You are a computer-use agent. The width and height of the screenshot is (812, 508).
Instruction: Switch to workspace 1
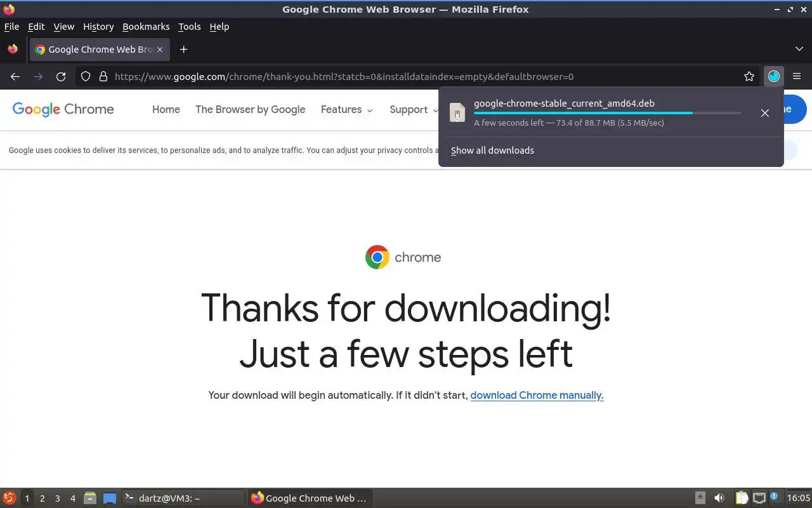point(27,498)
